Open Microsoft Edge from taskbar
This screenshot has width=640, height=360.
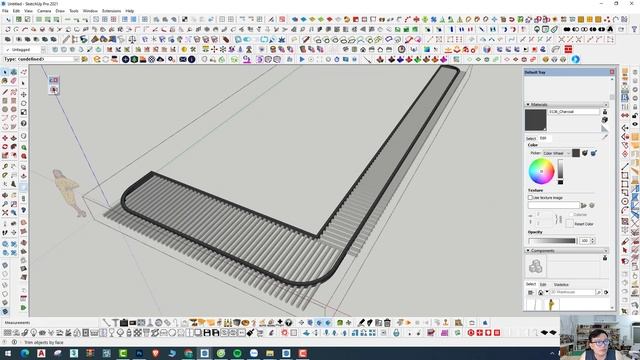(25, 353)
